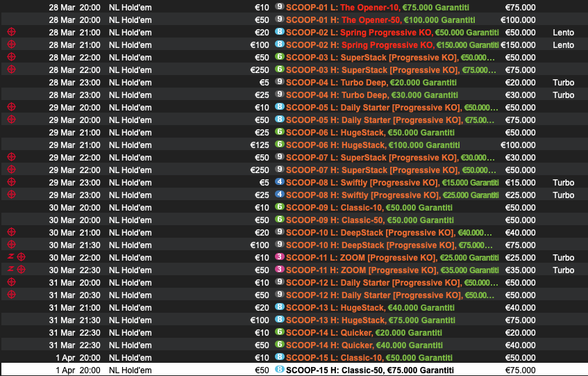Click the red Zoom Z icon on SCOOP-11 H row
Screen dimensions: 588x376
(x=10, y=269)
